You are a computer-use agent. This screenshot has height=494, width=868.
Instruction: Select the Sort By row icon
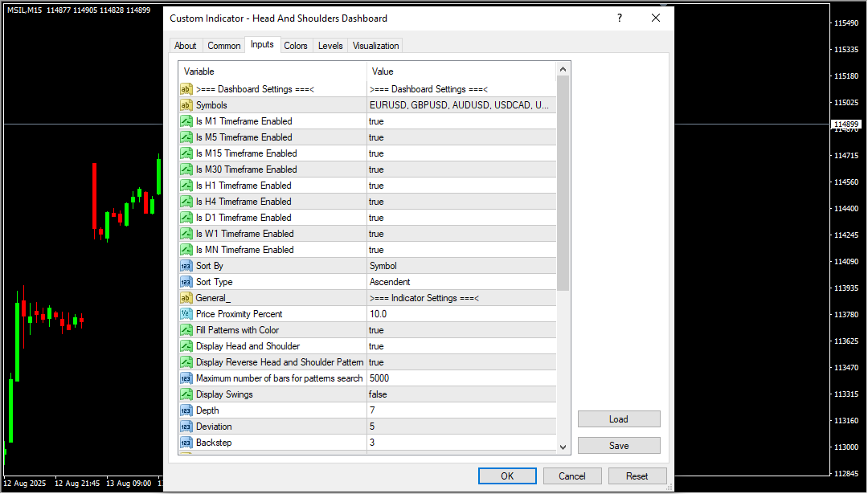point(186,266)
